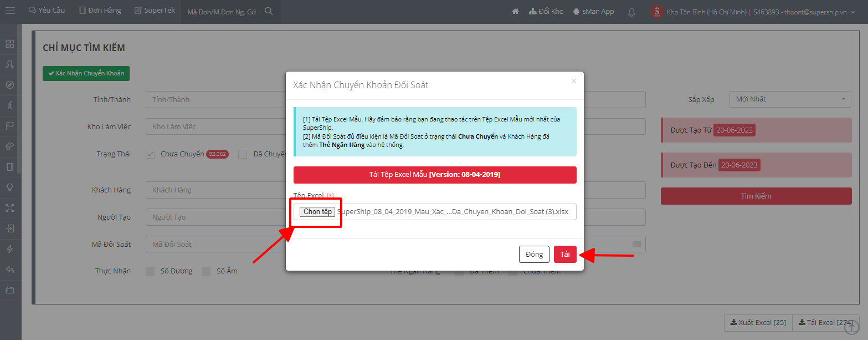The width and height of the screenshot is (868, 340).
Task: Click the Mã Đối Soát input field
Action: tap(215, 244)
